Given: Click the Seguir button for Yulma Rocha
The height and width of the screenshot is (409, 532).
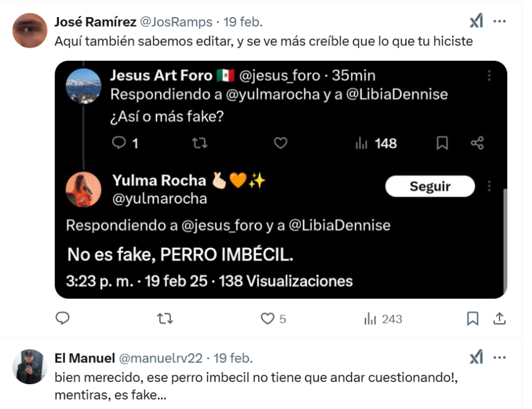Looking at the screenshot, I should [430, 186].
